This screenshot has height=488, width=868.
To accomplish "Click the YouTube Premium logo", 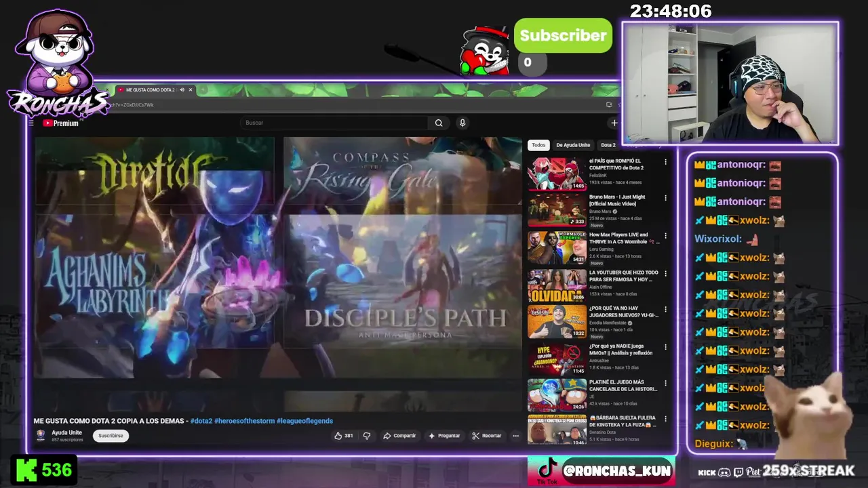I will [x=61, y=123].
